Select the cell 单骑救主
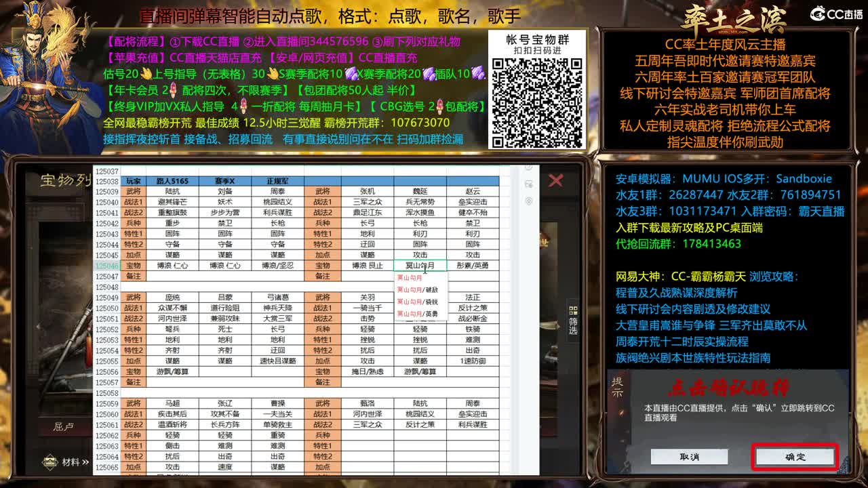The width and height of the screenshot is (868, 488). (277, 425)
